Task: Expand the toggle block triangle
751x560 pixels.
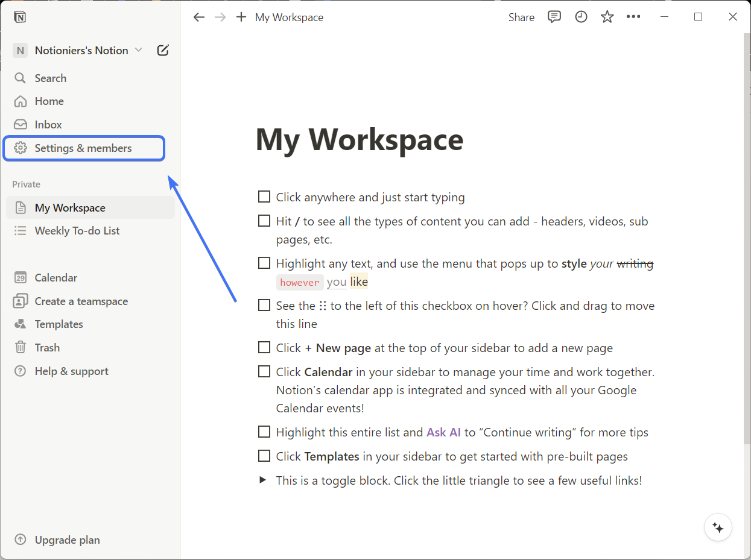Action: 262,480
